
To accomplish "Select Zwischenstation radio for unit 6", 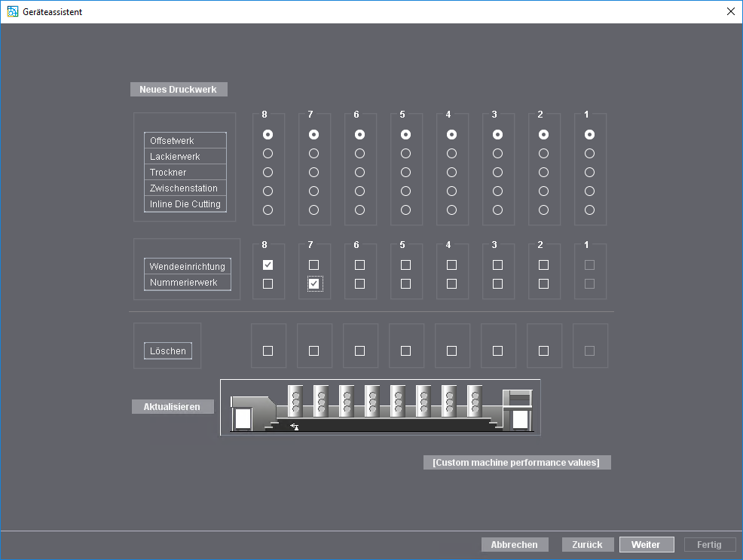I will tap(359, 191).
